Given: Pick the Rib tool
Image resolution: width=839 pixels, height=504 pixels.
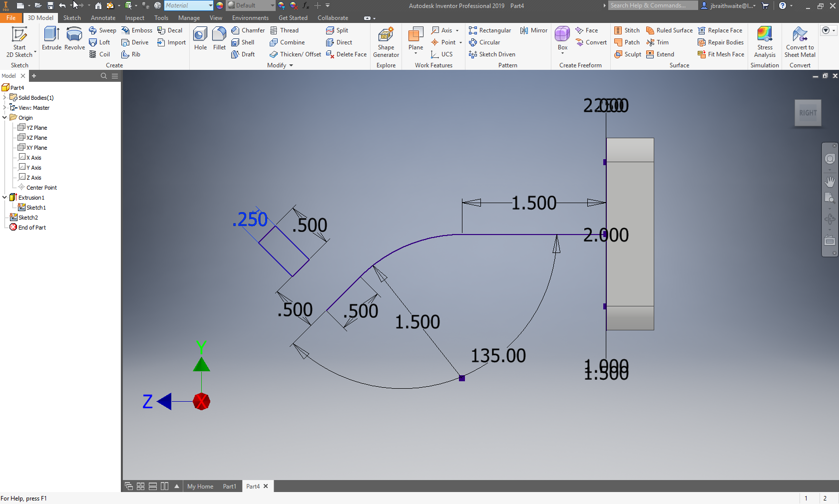Looking at the screenshot, I should pos(131,54).
